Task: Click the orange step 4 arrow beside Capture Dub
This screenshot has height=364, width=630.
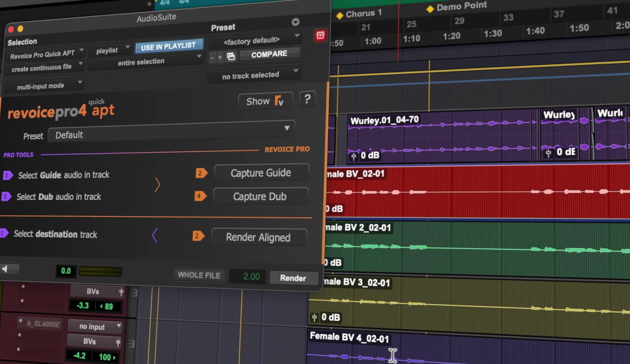Action: tap(200, 196)
